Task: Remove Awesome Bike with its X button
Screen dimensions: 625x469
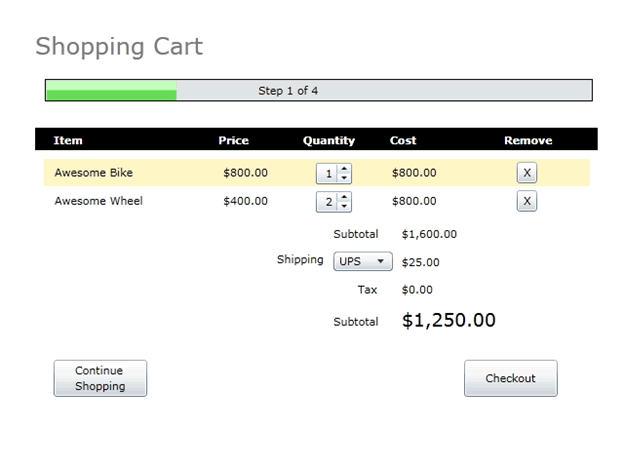Action: pos(527,173)
